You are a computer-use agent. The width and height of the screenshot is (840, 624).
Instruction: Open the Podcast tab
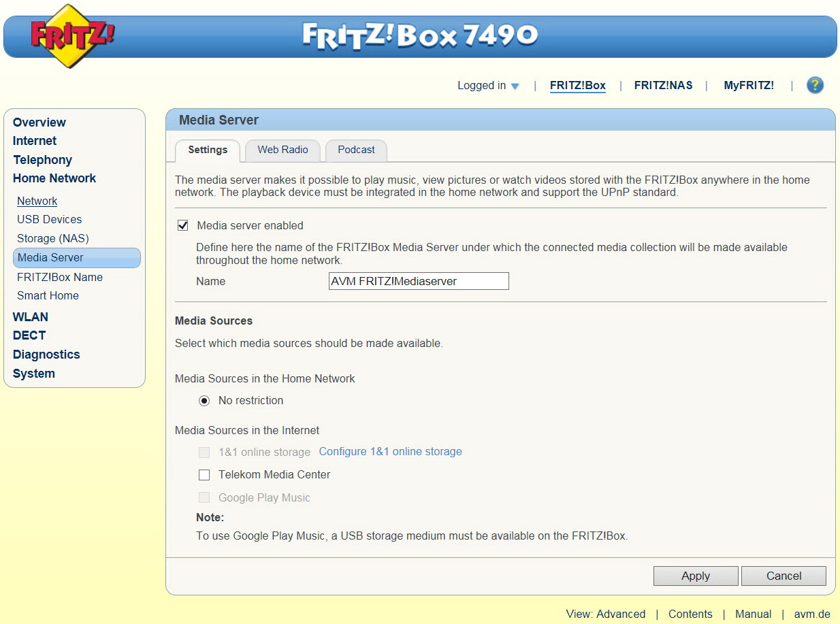[356, 150]
